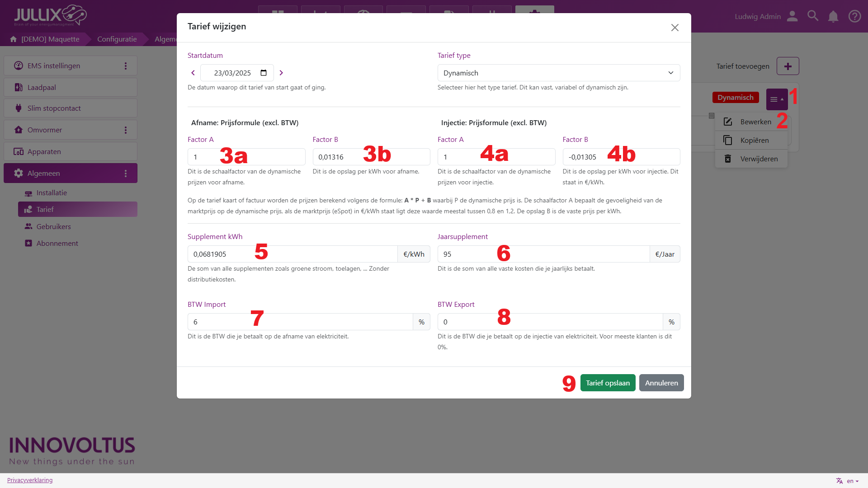Click the help question mark icon
Image resolution: width=868 pixels, height=488 pixels.
pos(854,17)
